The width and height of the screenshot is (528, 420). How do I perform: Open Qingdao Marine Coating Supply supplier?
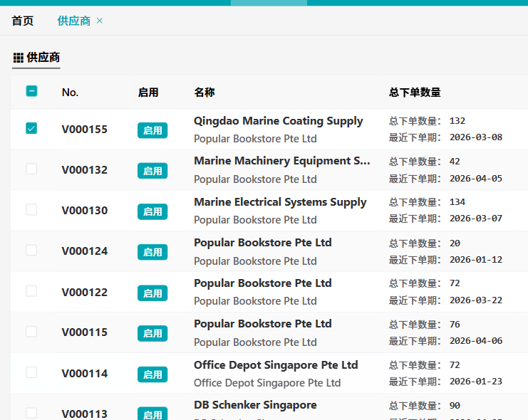[278, 121]
